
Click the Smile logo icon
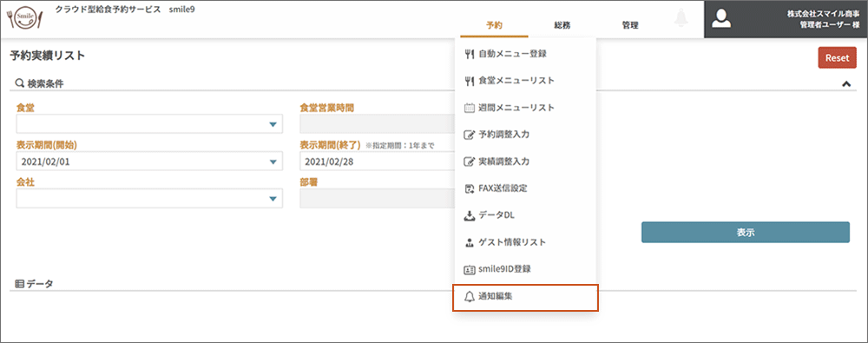point(24,19)
